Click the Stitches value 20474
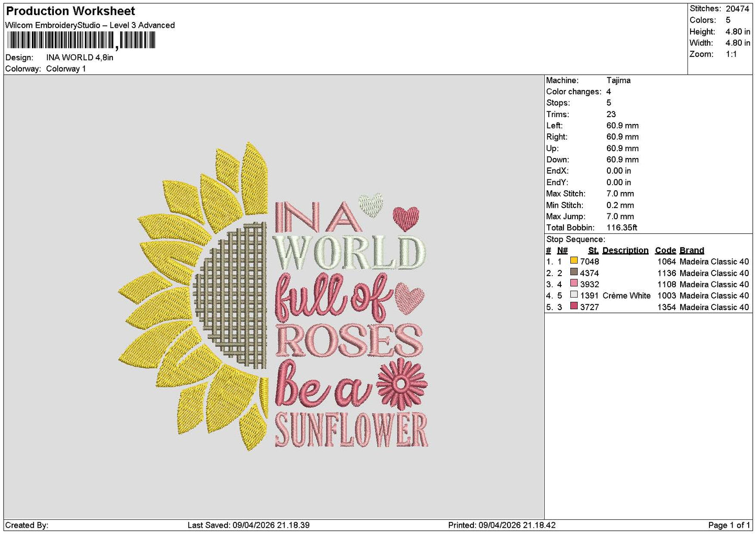756x534 pixels. pyautogui.click(x=737, y=9)
